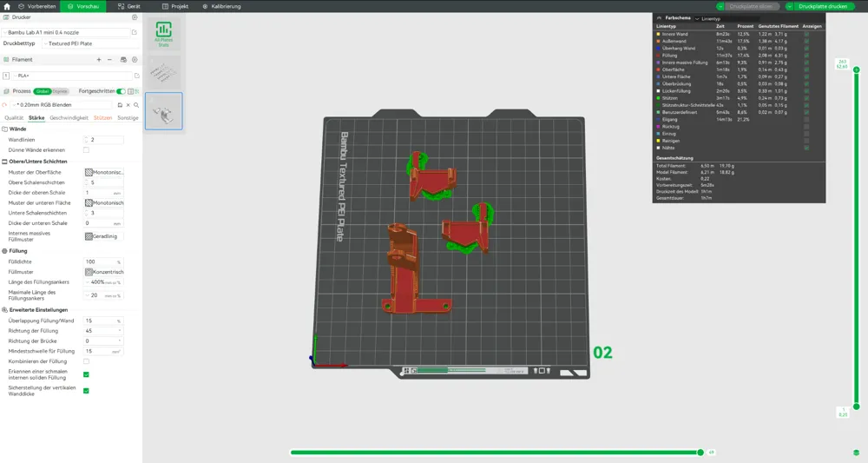Select second plate thumbnail in plate list
The image size is (868, 463).
pyautogui.click(x=164, y=111)
